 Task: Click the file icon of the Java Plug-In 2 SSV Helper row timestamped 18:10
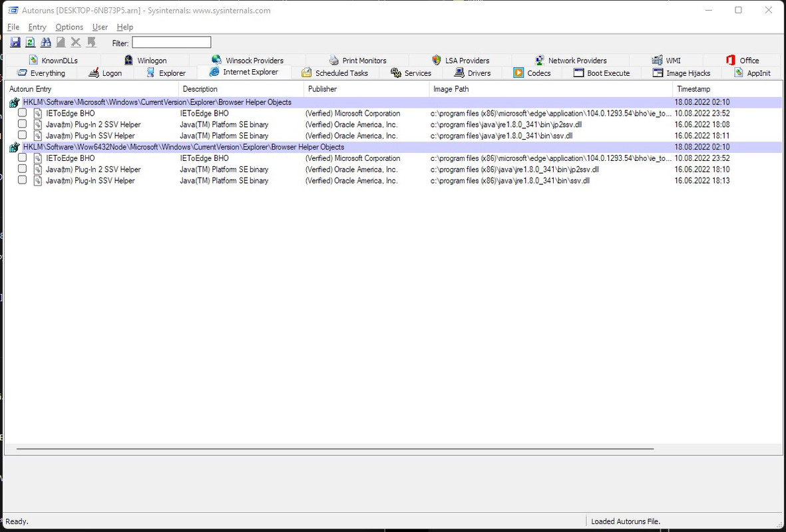coord(37,170)
